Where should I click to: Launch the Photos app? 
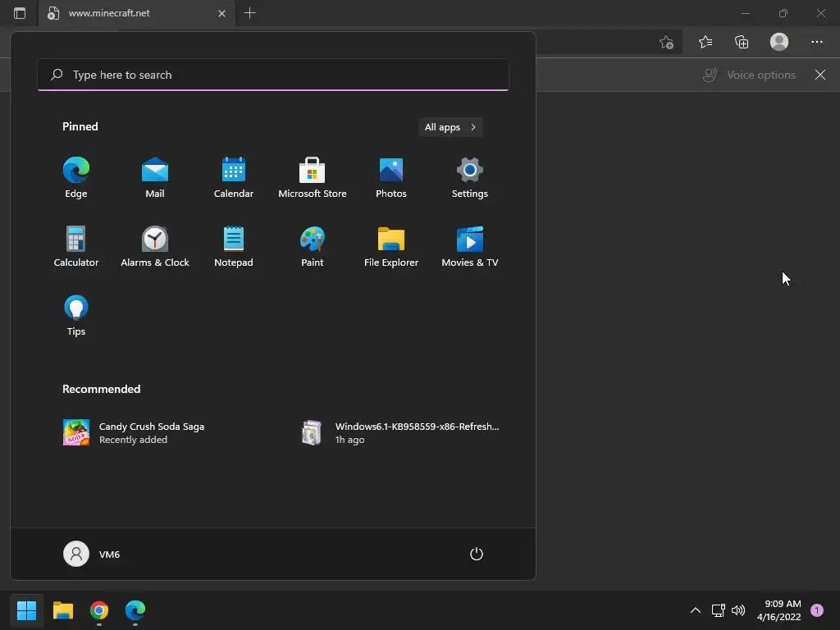coord(391,178)
